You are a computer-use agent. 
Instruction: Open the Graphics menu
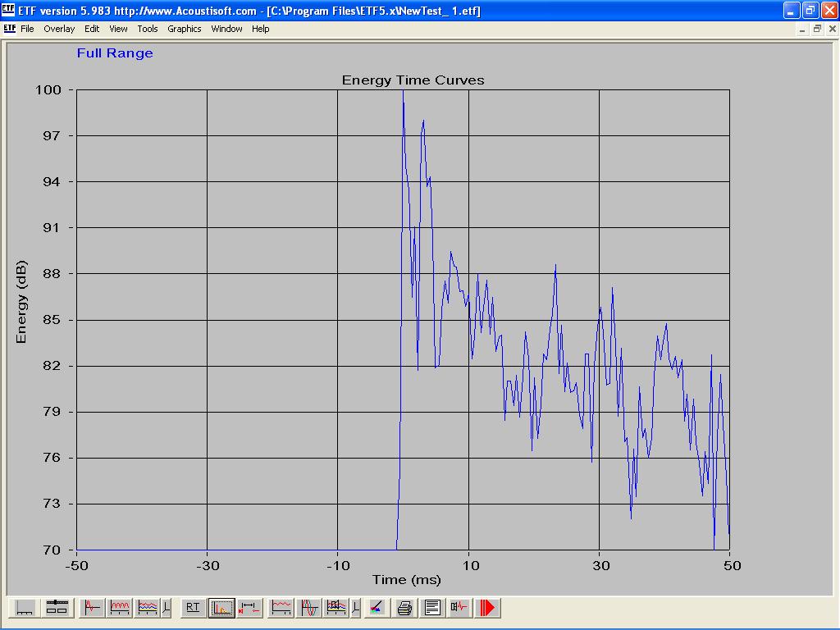(x=184, y=29)
